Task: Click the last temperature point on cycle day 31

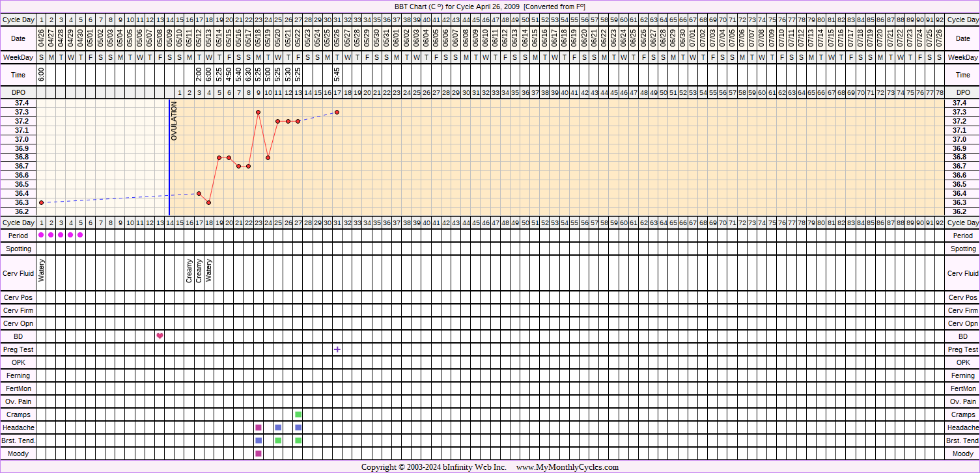Action: click(337, 113)
